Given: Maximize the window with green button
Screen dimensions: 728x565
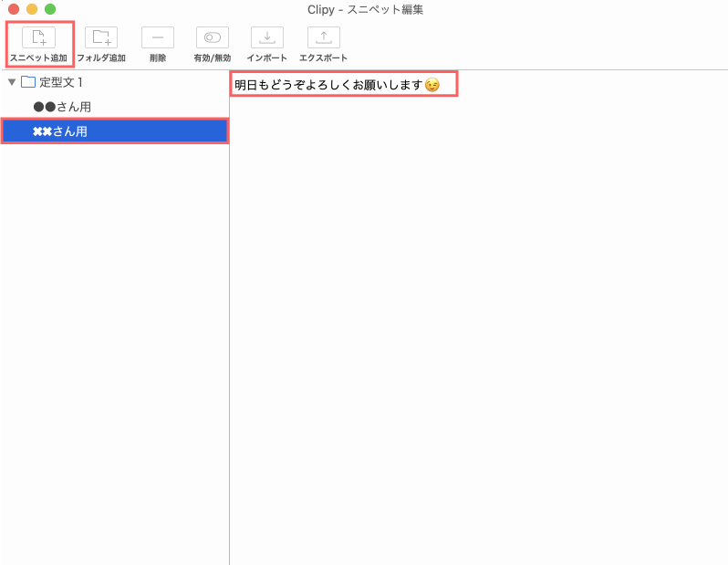Looking at the screenshot, I should 50,9.
